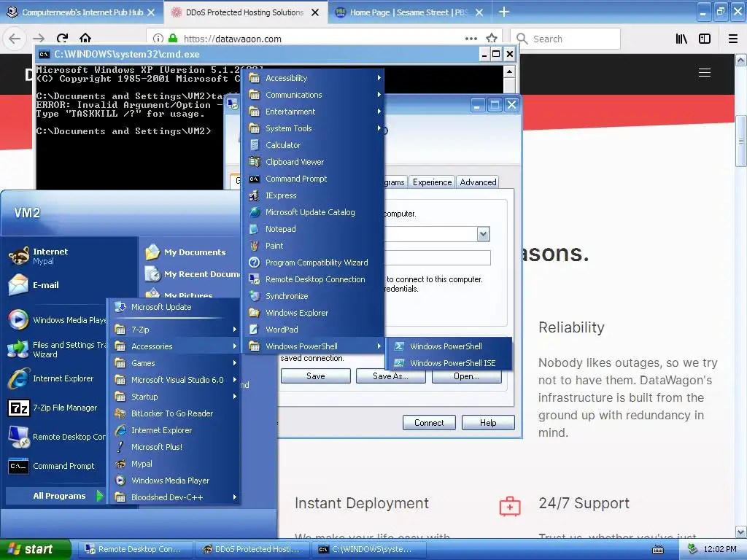Open computer dropdown in Remote Desktop dialog
The image size is (747, 560).
tap(483, 234)
